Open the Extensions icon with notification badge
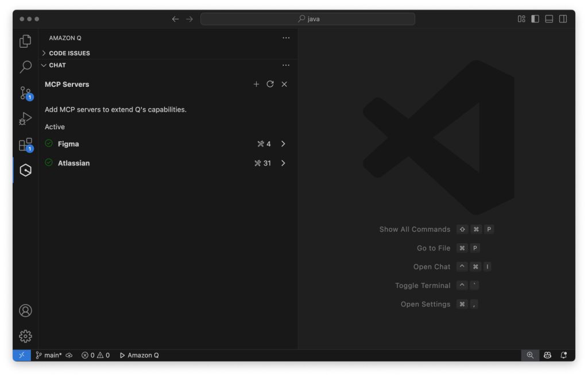 25,144
